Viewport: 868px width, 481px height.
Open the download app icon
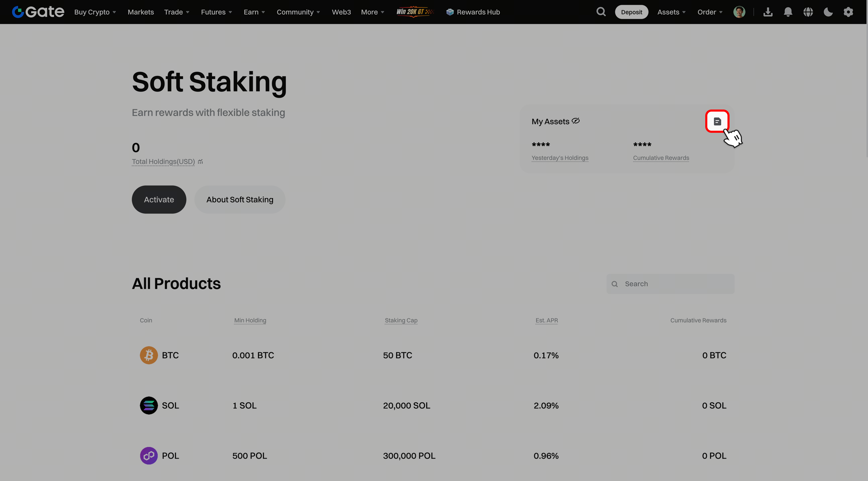click(x=768, y=12)
